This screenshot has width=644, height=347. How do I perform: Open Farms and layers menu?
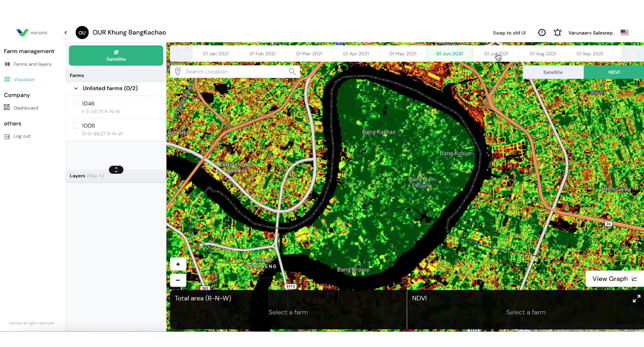click(x=32, y=65)
